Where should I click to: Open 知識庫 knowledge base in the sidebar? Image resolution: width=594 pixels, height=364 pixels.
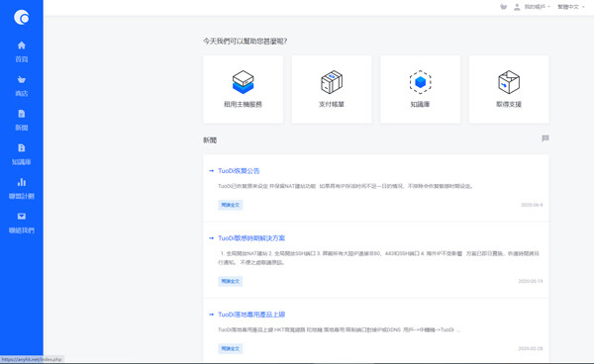click(x=22, y=154)
